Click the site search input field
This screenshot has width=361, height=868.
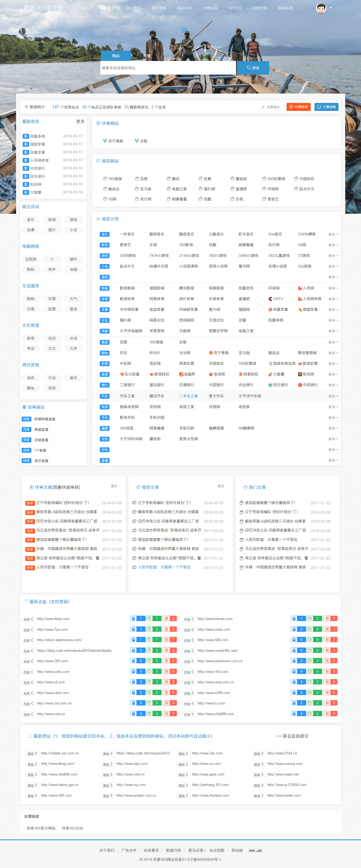(x=168, y=68)
